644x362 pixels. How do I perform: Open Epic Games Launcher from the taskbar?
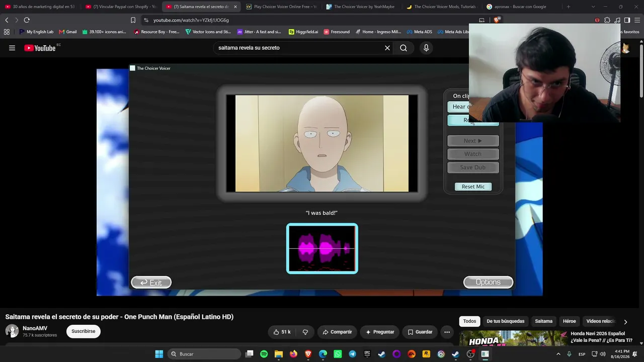click(367, 354)
